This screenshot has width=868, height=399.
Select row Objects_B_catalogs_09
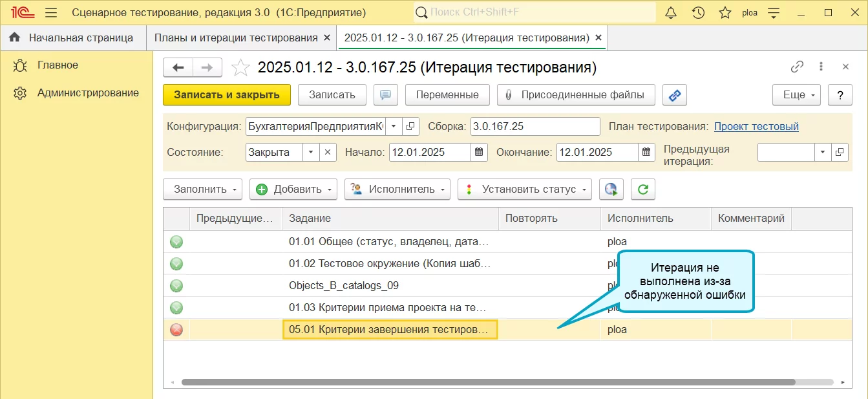coord(507,286)
